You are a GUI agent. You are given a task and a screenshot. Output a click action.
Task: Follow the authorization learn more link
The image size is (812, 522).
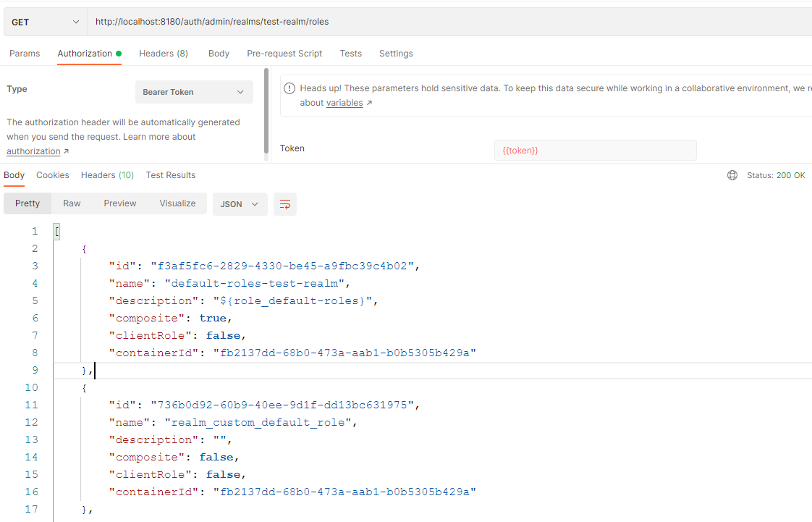click(x=34, y=151)
